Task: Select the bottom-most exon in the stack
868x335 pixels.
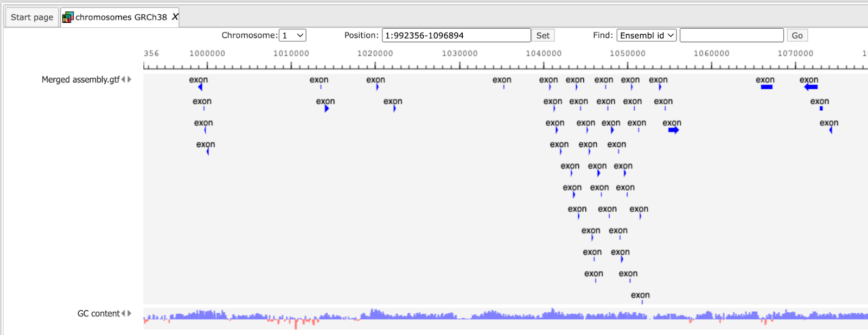Action: pyautogui.click(x=642, y=302)
